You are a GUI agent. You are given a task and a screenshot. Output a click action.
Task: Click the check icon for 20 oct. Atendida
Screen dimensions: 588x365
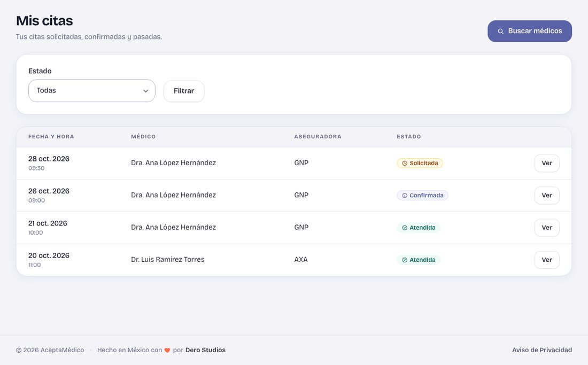[405, 260]
